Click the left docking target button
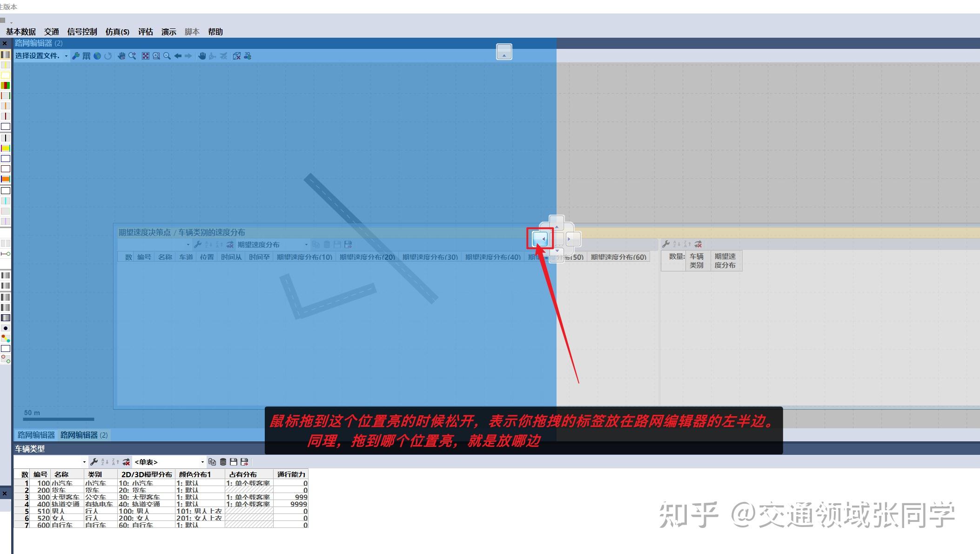The width and height of the screenshot is (980, 554). coord(541,238)
